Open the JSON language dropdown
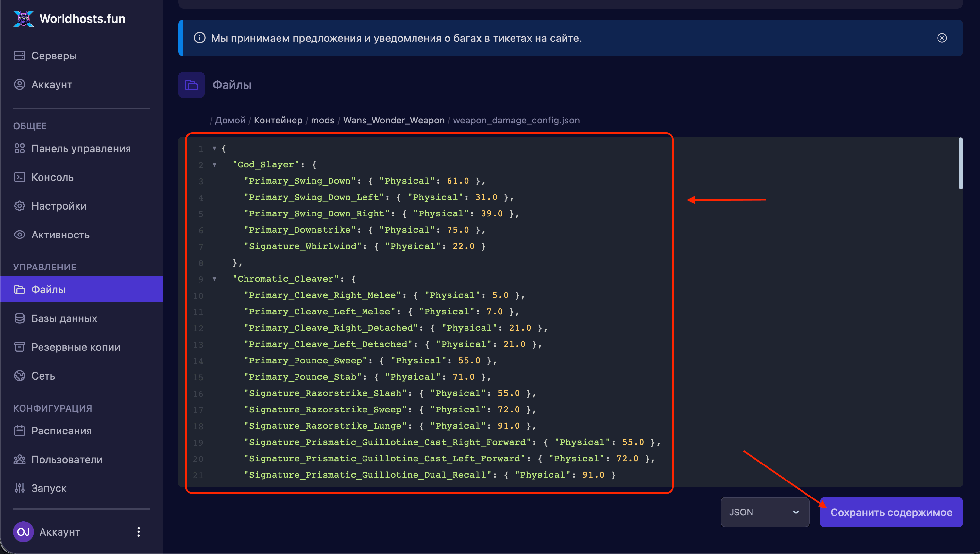 765,512
